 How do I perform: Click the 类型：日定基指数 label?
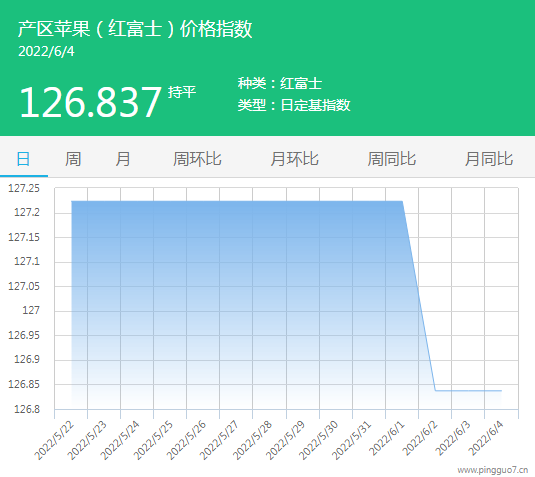[294, 105]
